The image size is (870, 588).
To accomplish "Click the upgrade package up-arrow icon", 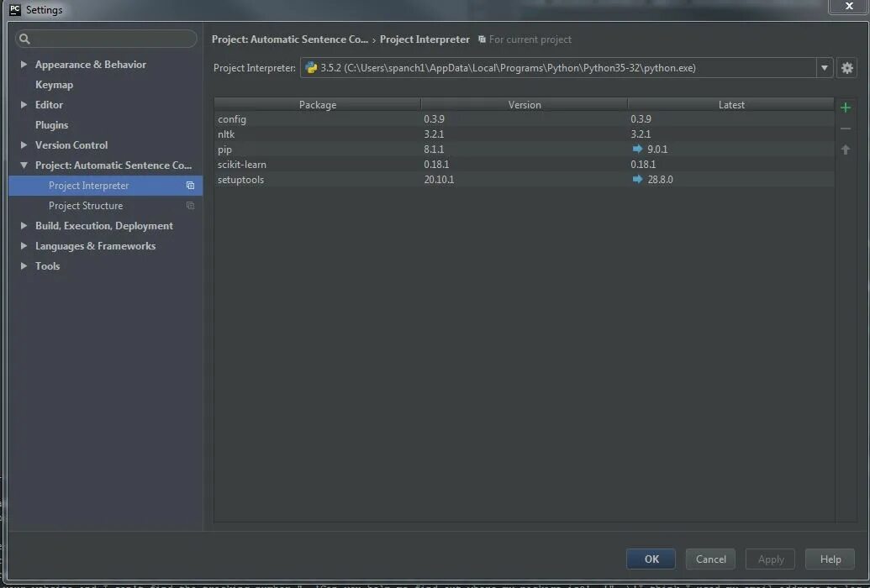I will tap(846, 150).
